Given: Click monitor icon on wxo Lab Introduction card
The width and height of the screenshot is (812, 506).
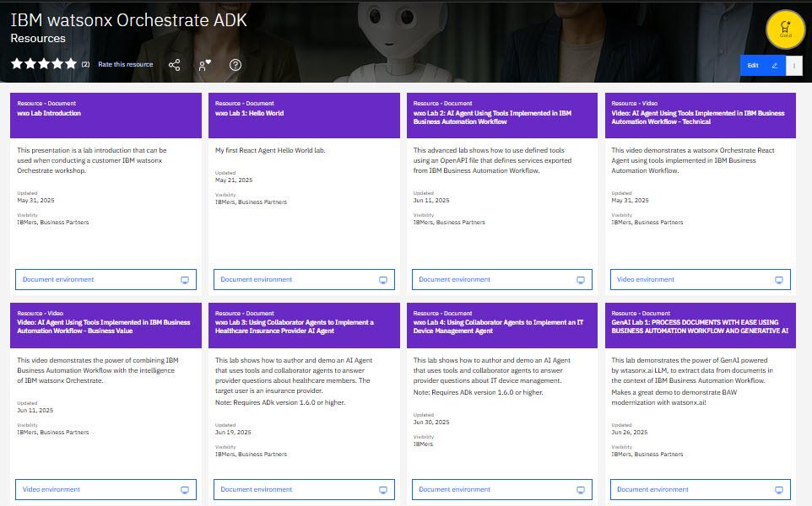Looking at the screenshot, I should (185, 280).
